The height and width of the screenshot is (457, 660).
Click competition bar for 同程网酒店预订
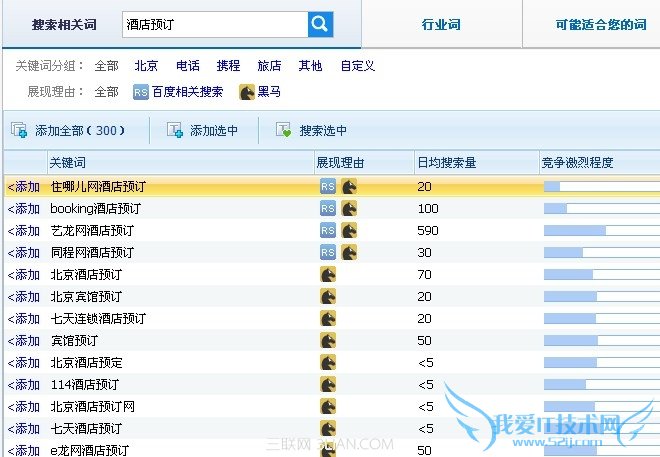[x=602, y=252]
